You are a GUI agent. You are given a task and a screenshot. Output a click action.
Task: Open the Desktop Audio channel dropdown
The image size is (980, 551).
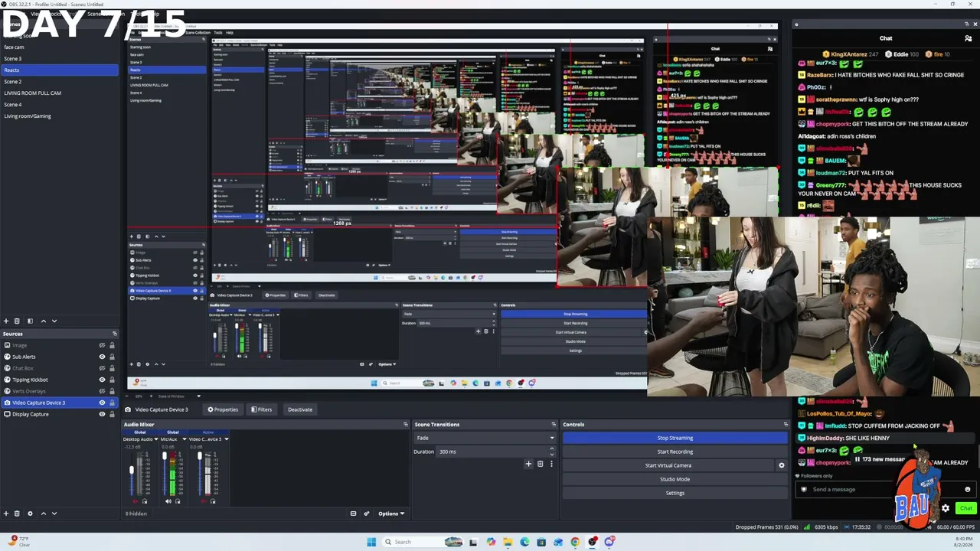(158, 439)
